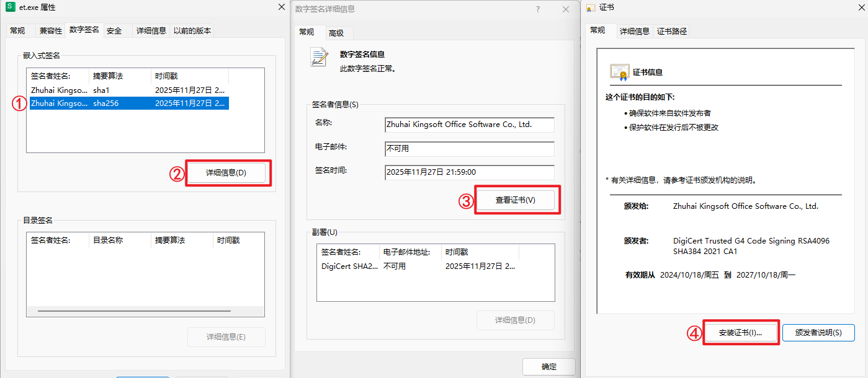Click the help question mark button
This screenshot has height=378, width=868.
pyautogui.click(x=537, y=9)
